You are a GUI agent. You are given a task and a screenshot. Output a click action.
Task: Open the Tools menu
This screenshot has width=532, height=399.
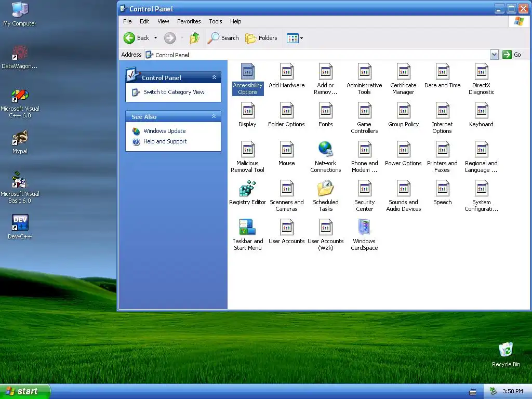216,21
